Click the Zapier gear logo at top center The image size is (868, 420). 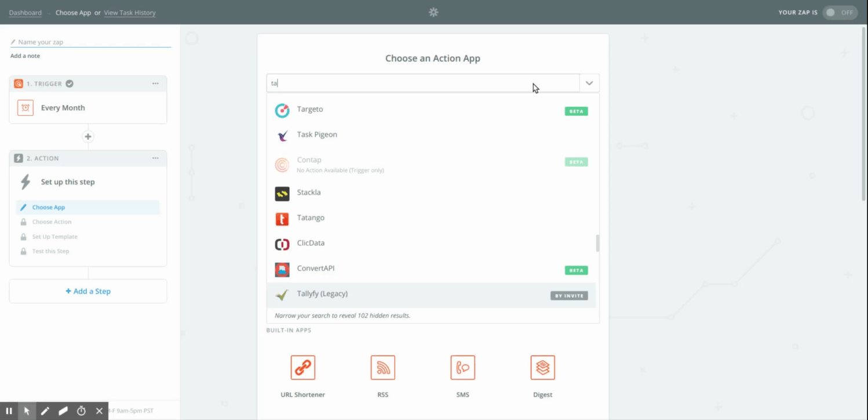pos(433,12)
